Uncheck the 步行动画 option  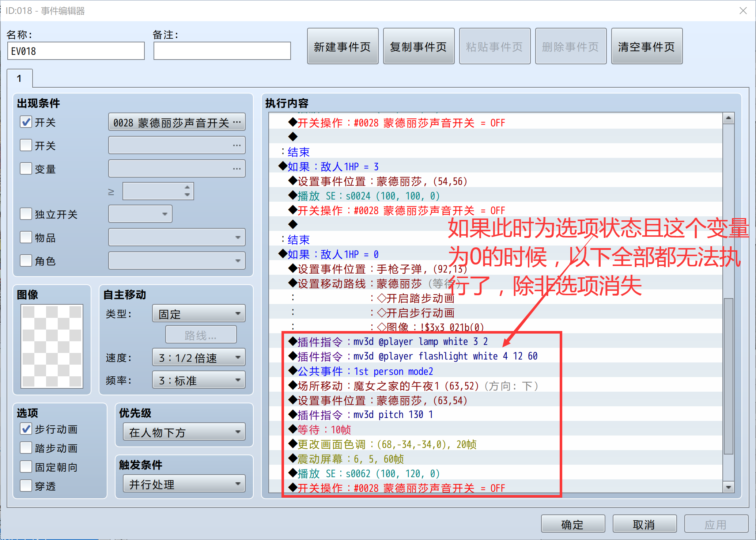point(26,429)
